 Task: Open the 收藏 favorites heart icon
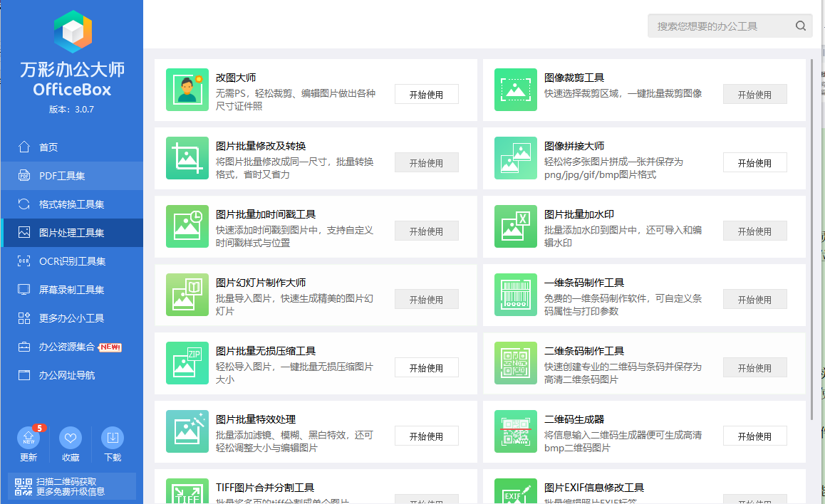coord(70,438)
